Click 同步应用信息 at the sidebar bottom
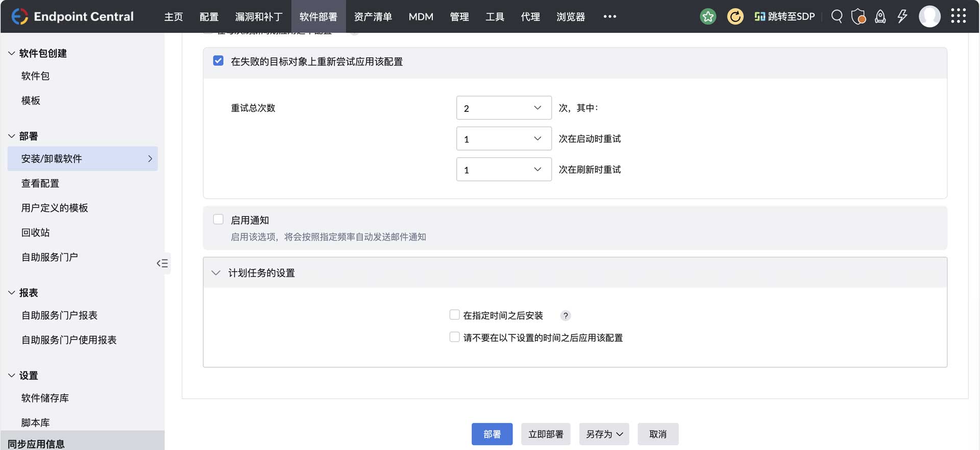Screen dimensions: 980x450 (x=36, y=443)
